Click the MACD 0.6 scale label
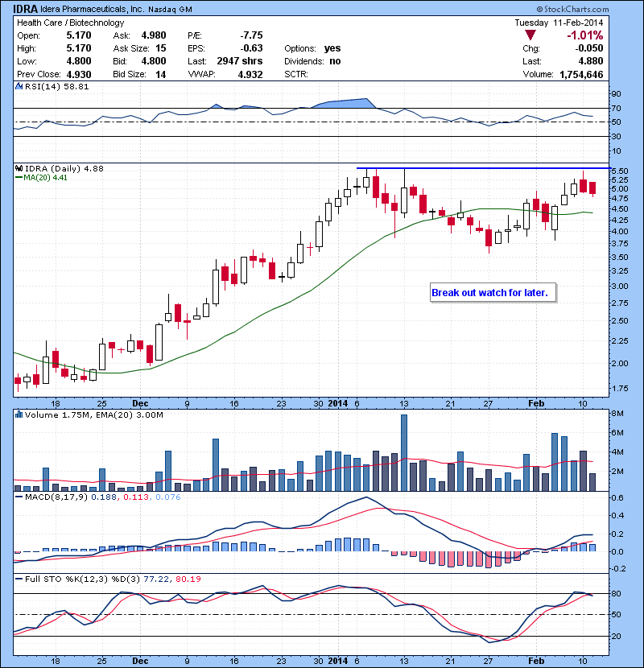Viewport: 644px width, 668px height. (x=617, y=497)
